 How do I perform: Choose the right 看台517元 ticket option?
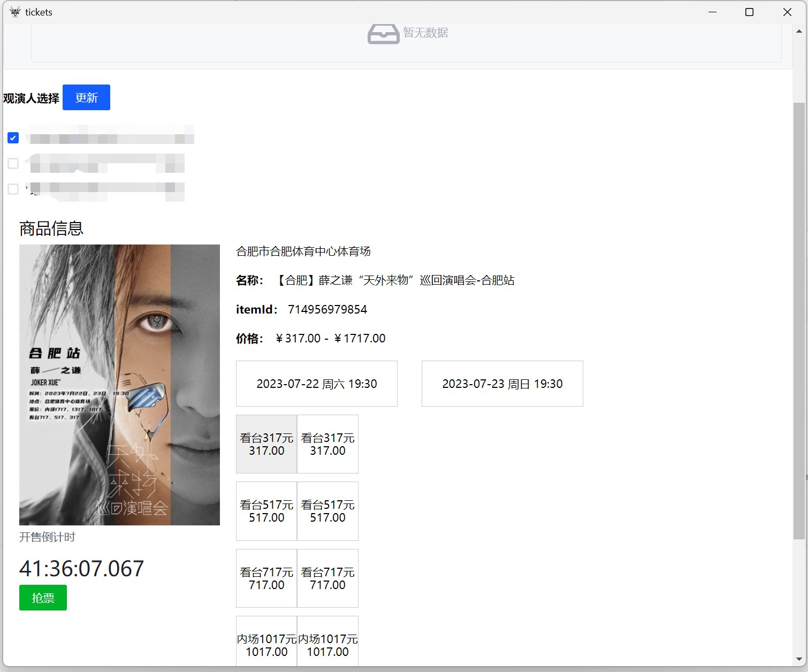pyautogui.click(x=327, y=511)
